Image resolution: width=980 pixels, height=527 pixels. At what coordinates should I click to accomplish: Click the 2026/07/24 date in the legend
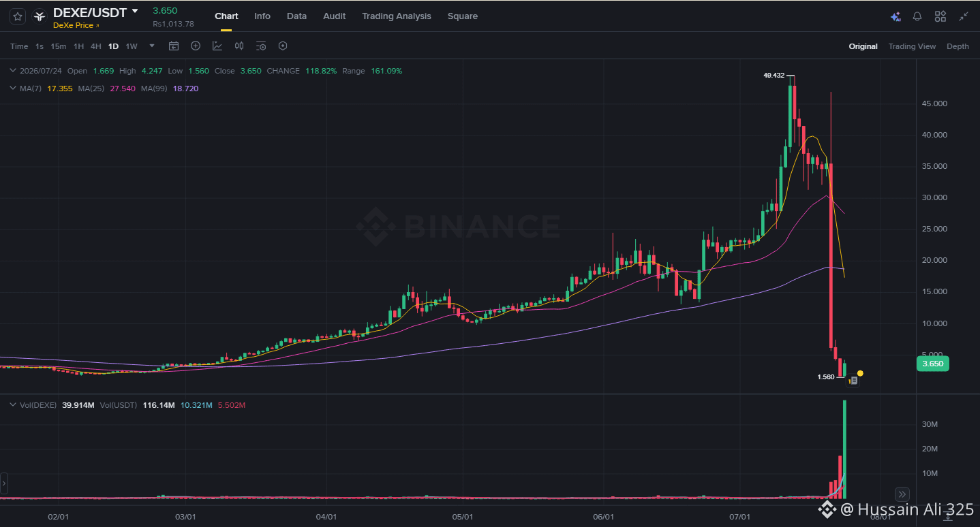[x=41, y=71]
